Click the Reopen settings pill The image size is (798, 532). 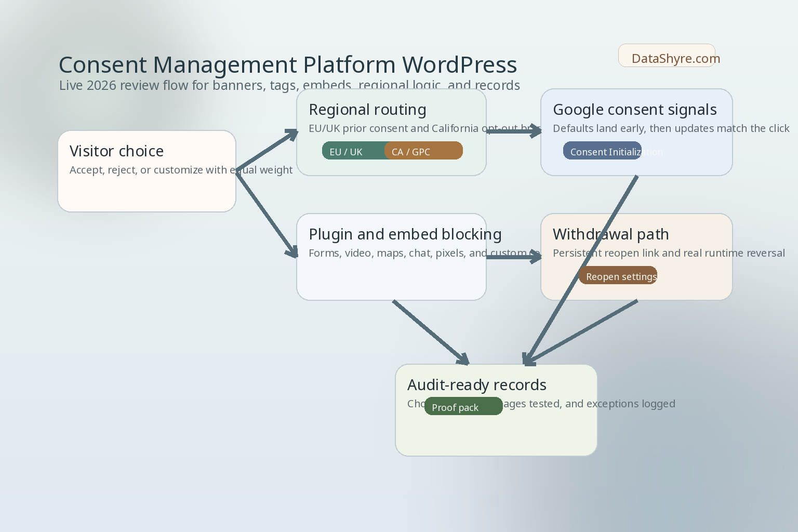click(618, 275)
